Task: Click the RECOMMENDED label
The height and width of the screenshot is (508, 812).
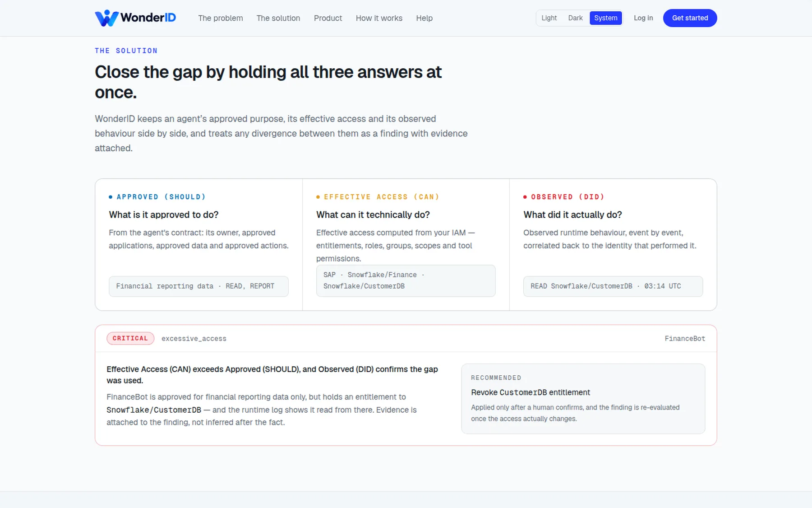Action: pos(496,378)
